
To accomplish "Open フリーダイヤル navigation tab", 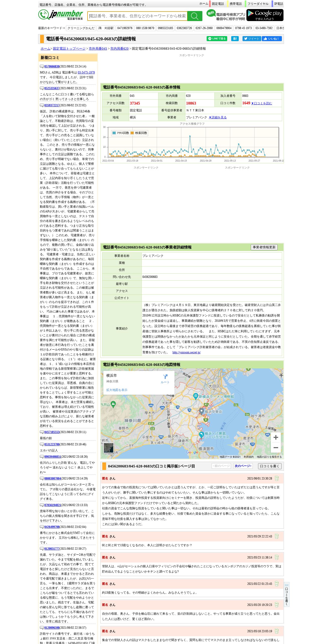I will 258,4.
